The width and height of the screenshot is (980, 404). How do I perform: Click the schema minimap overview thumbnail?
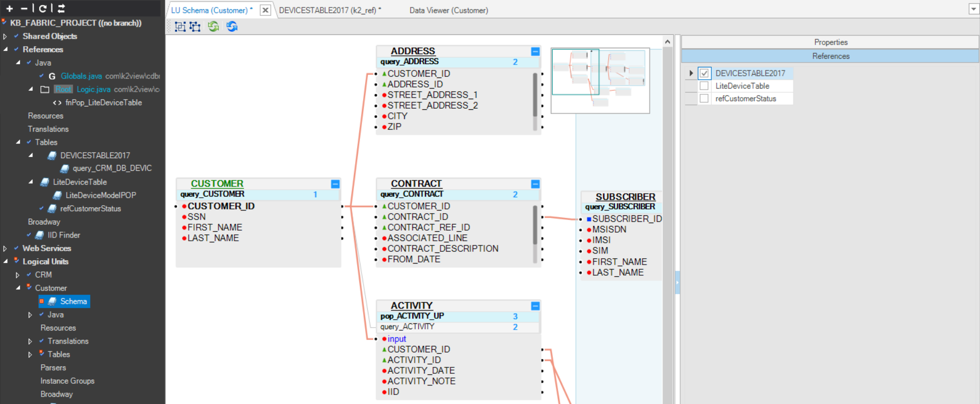coord(600,81)
